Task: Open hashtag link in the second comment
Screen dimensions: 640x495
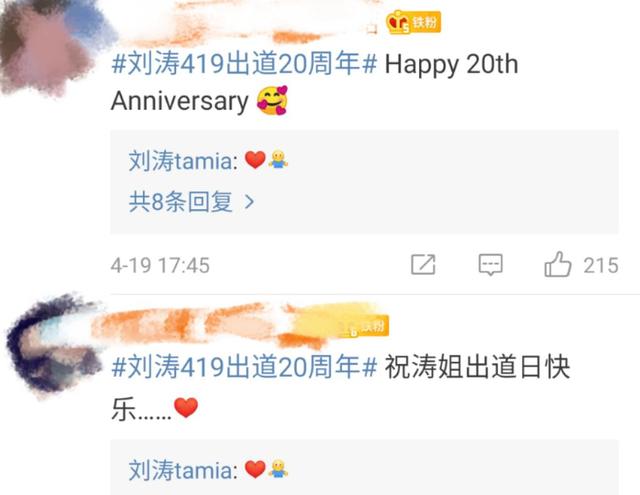Action: [x=244, y=366]
